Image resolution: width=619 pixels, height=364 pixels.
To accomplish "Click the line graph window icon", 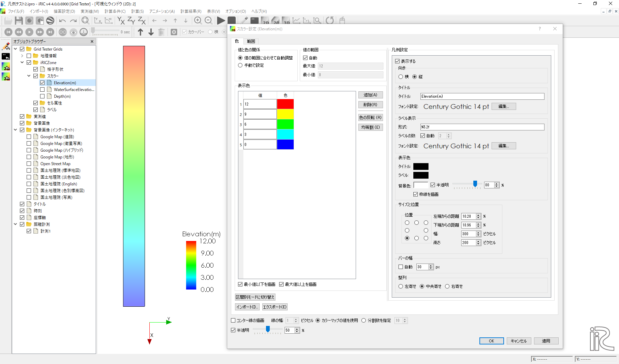I will 296,21.
